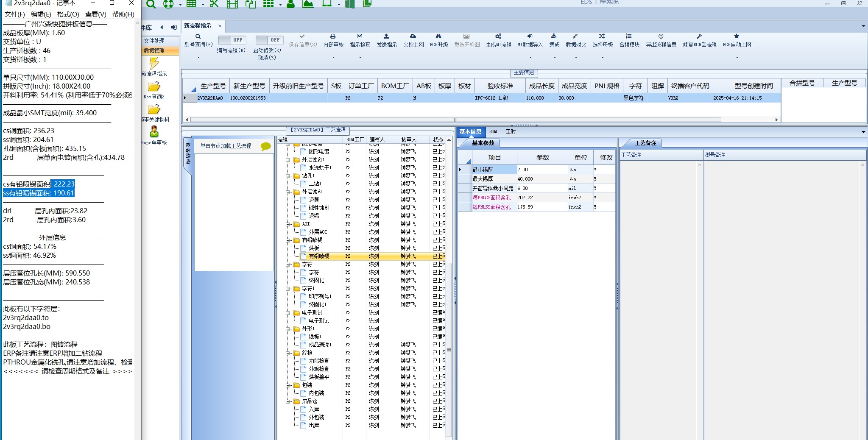868x440 pixels.
Task: Click the 导出流程信息 smiley icon
Action: click(661, 36)
